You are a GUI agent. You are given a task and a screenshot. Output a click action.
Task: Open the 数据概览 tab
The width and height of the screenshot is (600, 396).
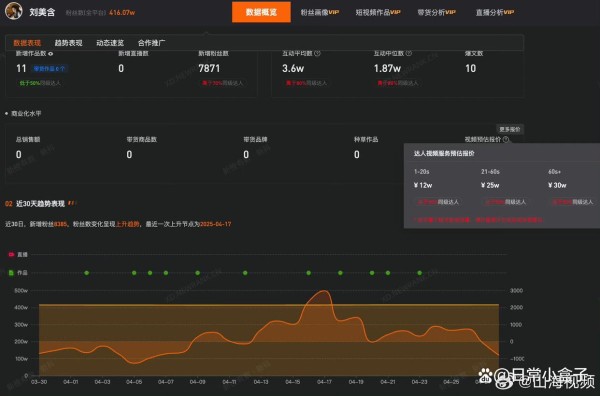261,12
